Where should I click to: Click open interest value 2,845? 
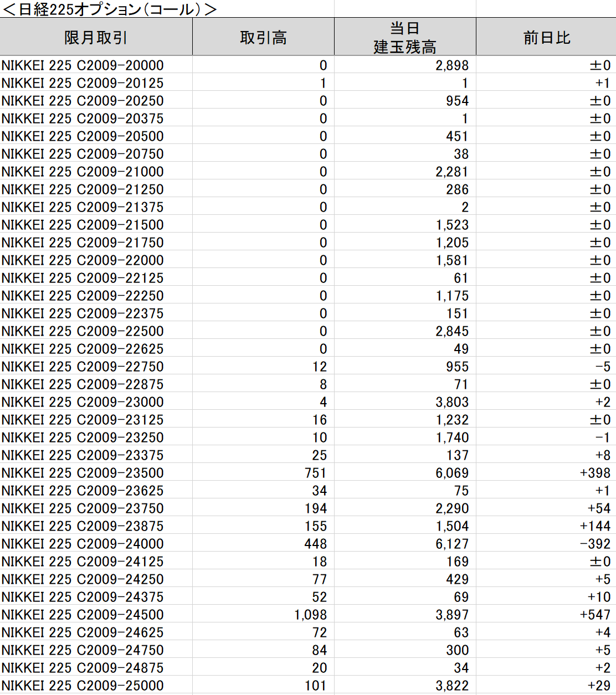(x=453, y=331)
